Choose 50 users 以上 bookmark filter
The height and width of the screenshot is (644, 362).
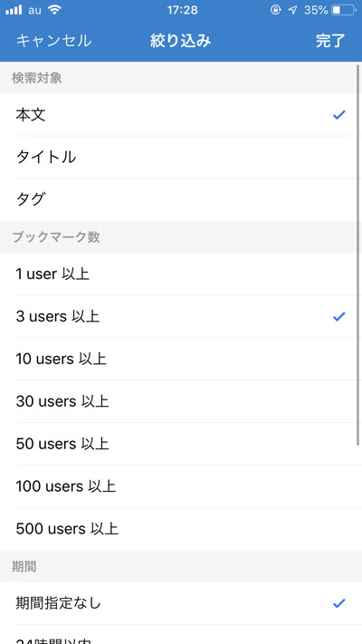click(x=181, y=444)
